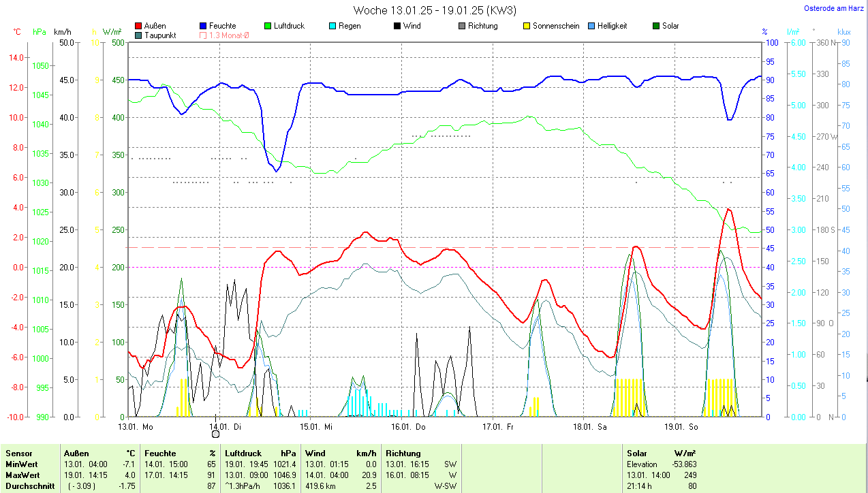The height and width of the screenshot is (493, 868).
Task: Select the MaxWert row label
Action: click(x=22, y=475)
